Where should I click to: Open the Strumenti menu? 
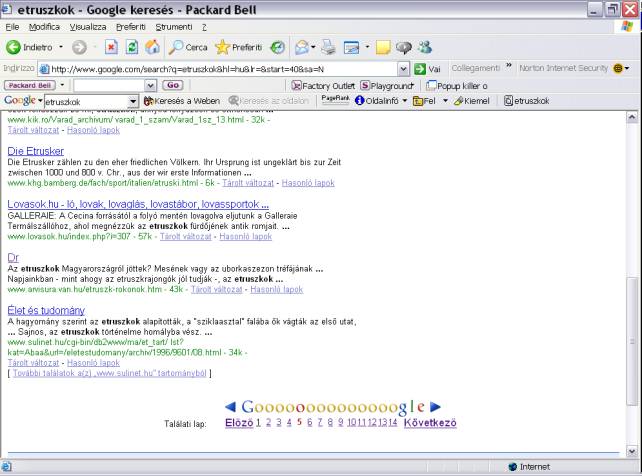click(x=174, y=27)
